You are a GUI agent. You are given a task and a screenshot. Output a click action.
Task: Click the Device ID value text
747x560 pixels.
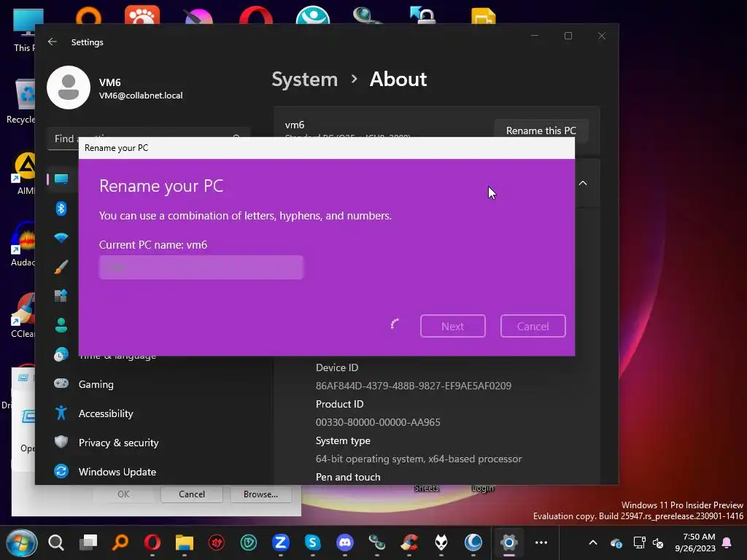pos(413,386)
